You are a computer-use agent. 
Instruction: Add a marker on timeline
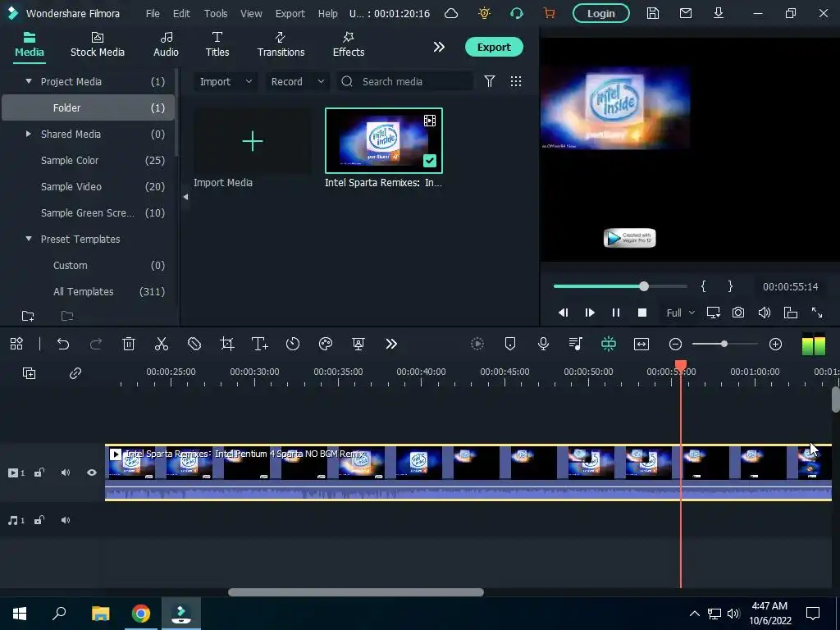(x=510, y=344)
